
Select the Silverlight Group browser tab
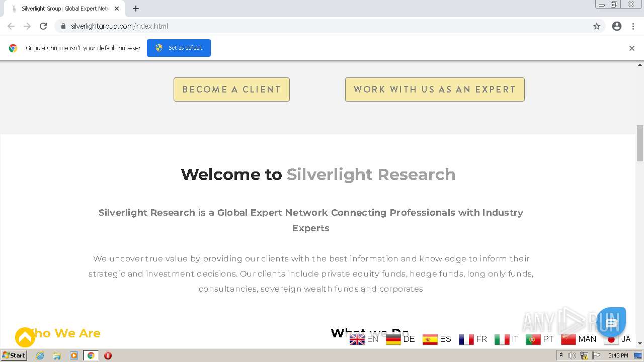tap(64, 9)
